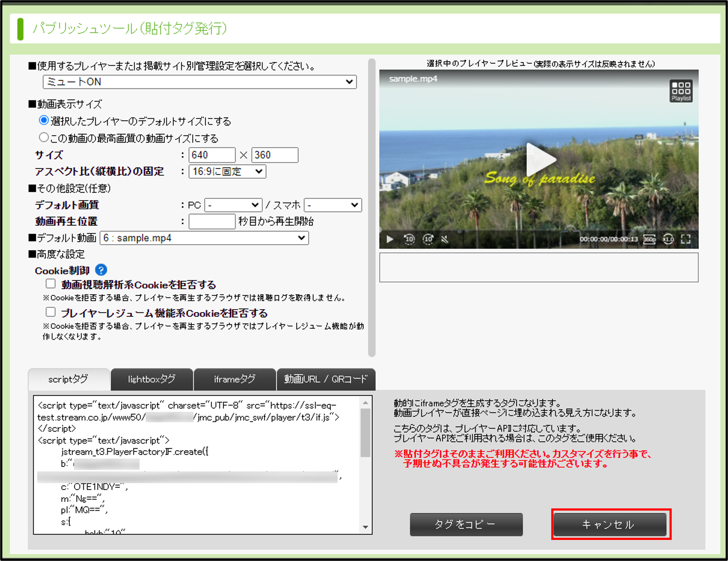The image size is (728, 561).
Task: Check 動画視聴解析系Cookieを拒否する checkbox
Action: click(x=50, y=284)
